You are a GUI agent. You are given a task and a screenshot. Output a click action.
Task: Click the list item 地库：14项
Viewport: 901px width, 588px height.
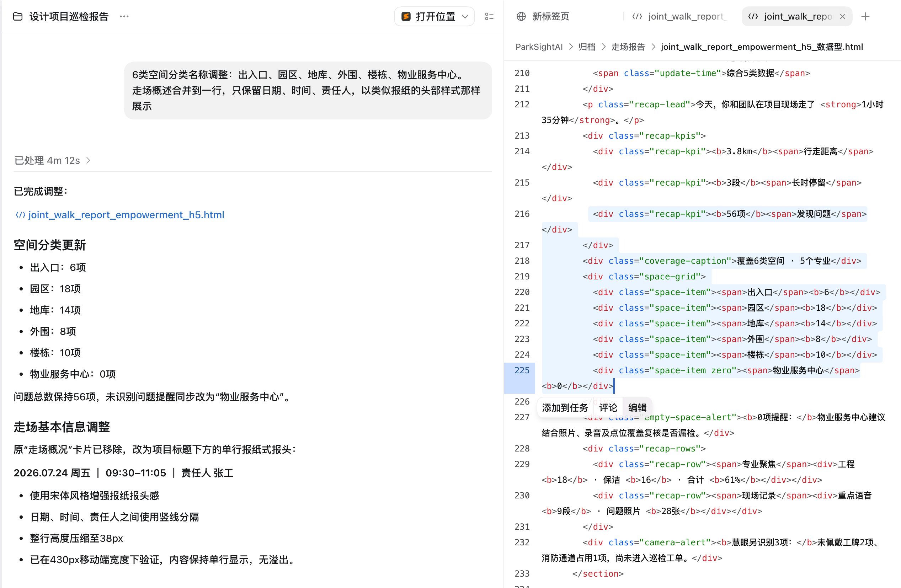coord(55,310)
